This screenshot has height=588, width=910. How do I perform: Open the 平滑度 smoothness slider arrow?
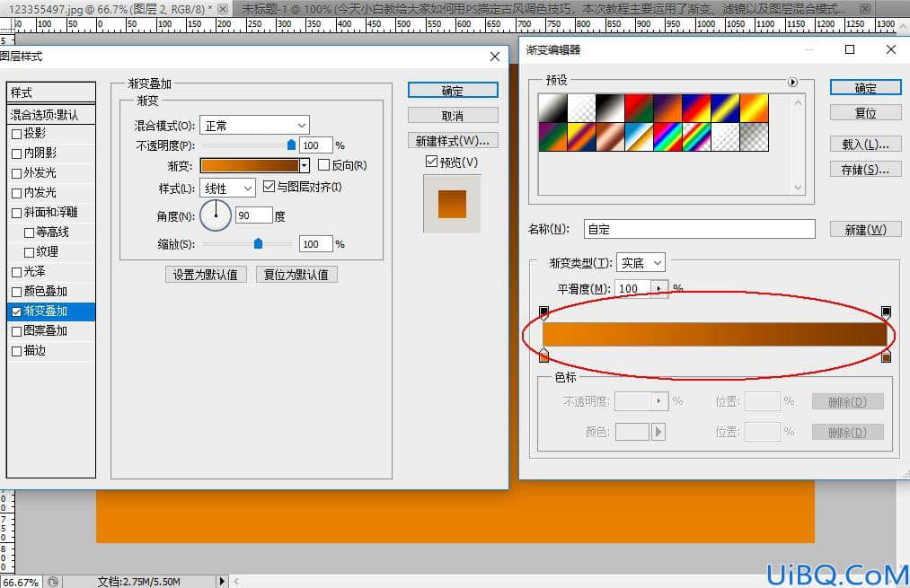point(658,288)
